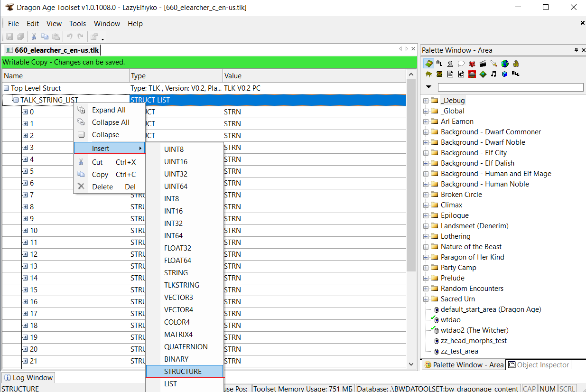586x392 pixels.
Task: Click the globe icon in the palette toolbar
Action: (504, 64)
